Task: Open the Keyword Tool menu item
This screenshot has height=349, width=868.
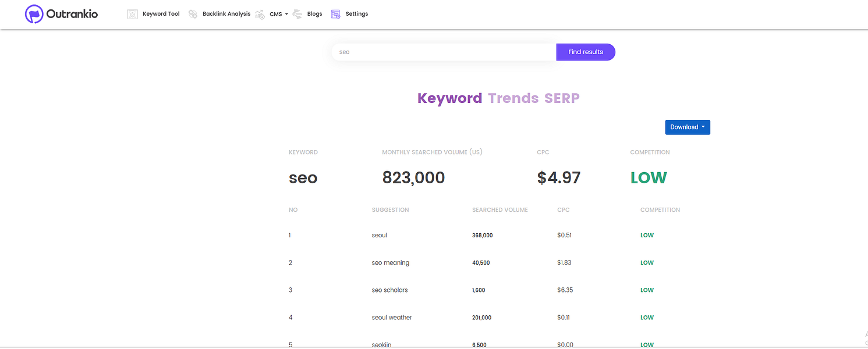Action: click(x=161, y=14)
